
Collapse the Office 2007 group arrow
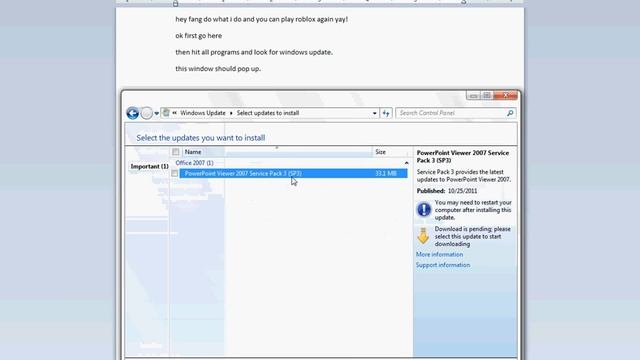[406, 163]
